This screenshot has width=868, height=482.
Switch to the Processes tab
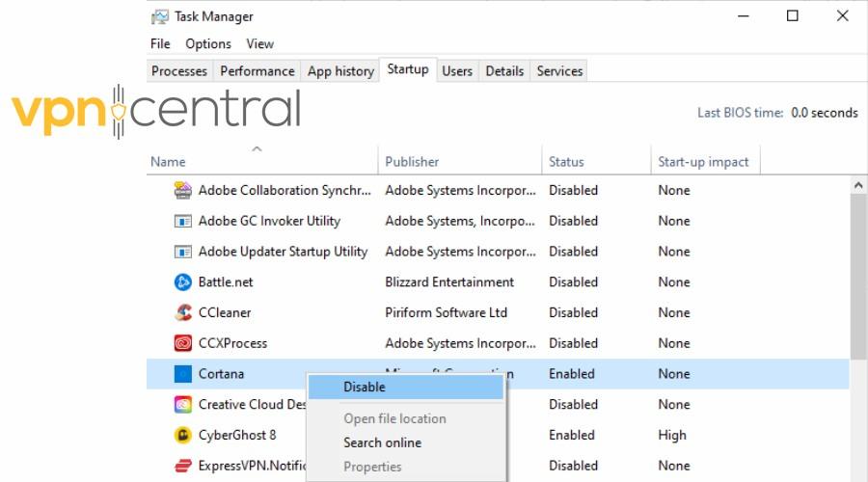click(179, 70)
